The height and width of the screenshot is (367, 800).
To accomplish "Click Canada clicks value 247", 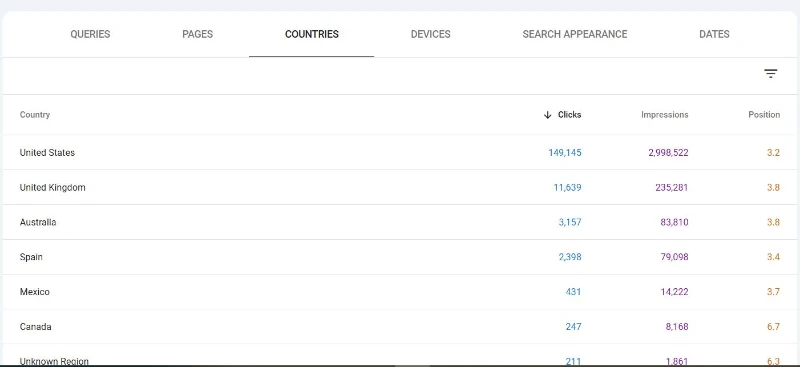I will coord(573,327).
